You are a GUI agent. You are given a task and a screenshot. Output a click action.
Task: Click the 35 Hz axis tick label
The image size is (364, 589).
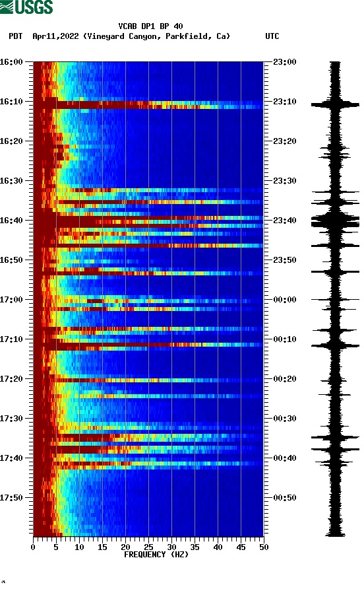(195, 547)
